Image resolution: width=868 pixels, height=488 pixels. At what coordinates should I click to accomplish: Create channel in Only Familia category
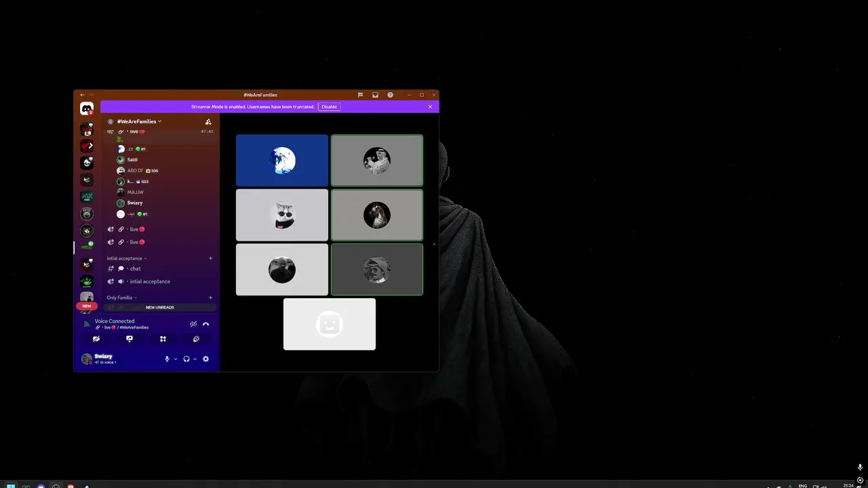pos(210,298)
